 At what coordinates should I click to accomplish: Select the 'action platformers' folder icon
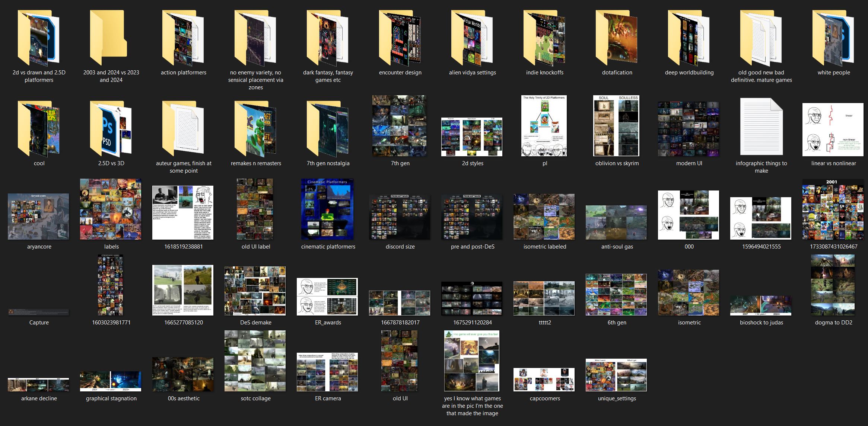click(x=183, y=38)
